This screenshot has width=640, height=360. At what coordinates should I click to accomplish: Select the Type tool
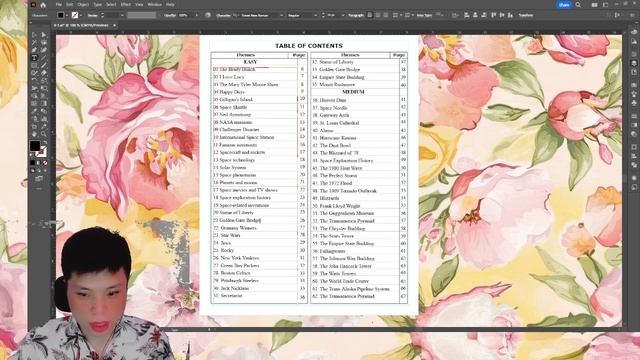point(34,58)
